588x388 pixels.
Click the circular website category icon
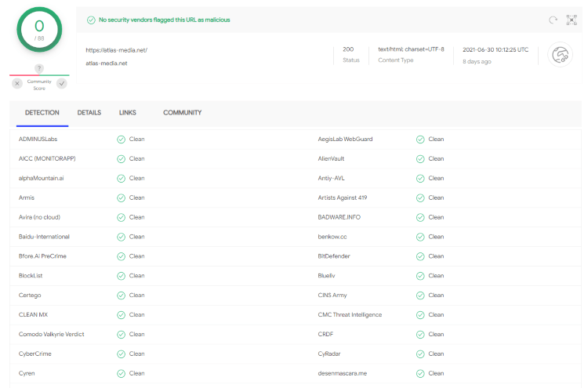tap(560, 54)
